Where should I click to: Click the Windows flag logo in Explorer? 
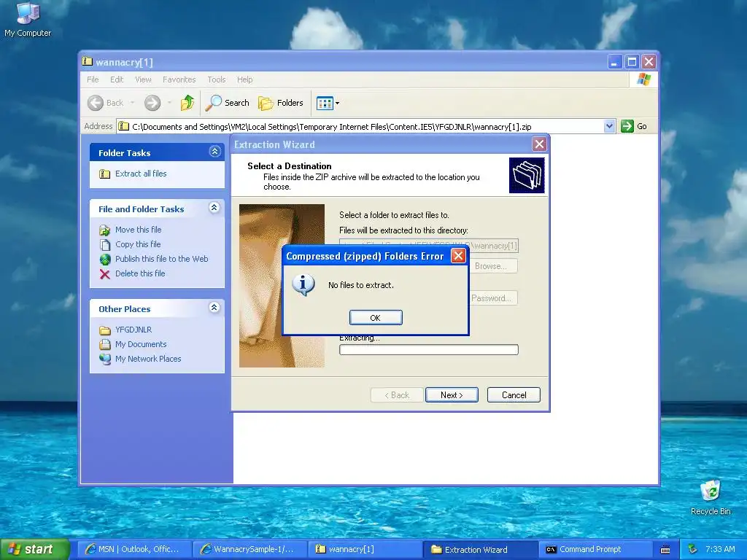click(x=643, y=79)
